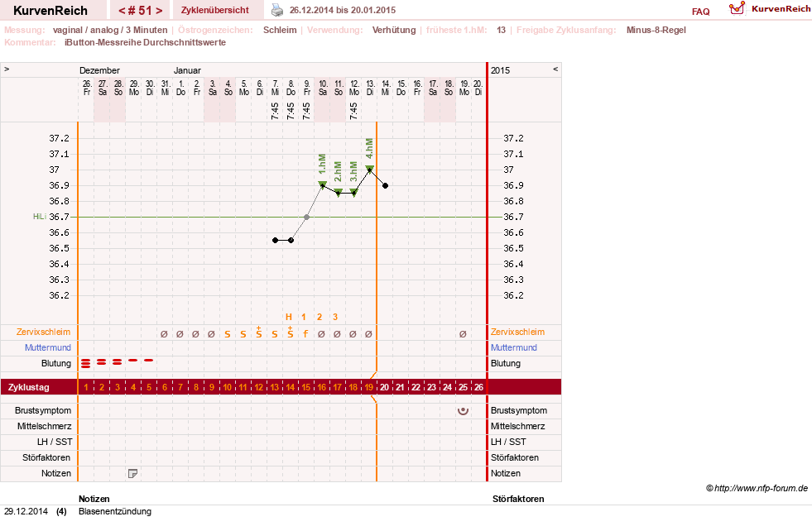Visit the nfp-forum.de link
This screenshot has width=812, height=531.
pyautogui.click(x=761, y=488)
